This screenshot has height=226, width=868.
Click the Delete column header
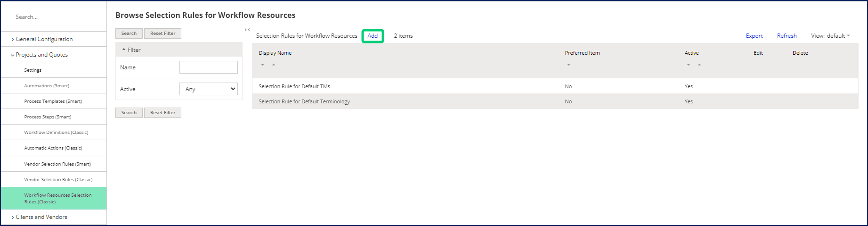(800, 53)
